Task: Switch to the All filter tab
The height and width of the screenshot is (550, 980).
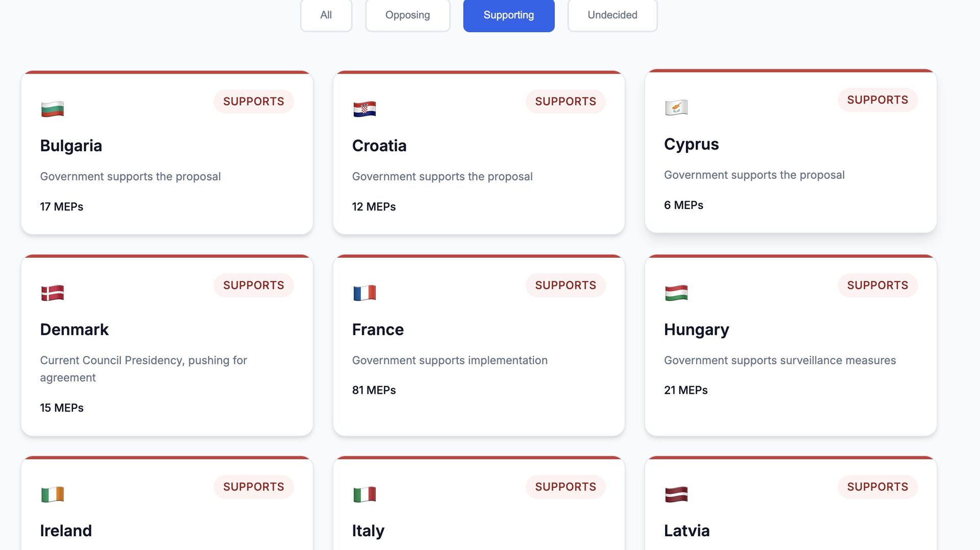Action: [326, 15]
